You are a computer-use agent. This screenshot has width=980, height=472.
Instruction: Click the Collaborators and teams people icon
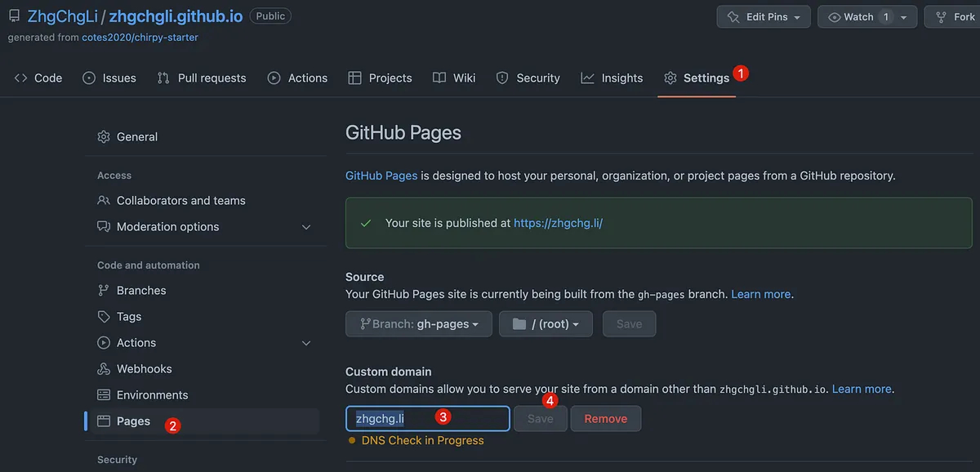point(104,201)
